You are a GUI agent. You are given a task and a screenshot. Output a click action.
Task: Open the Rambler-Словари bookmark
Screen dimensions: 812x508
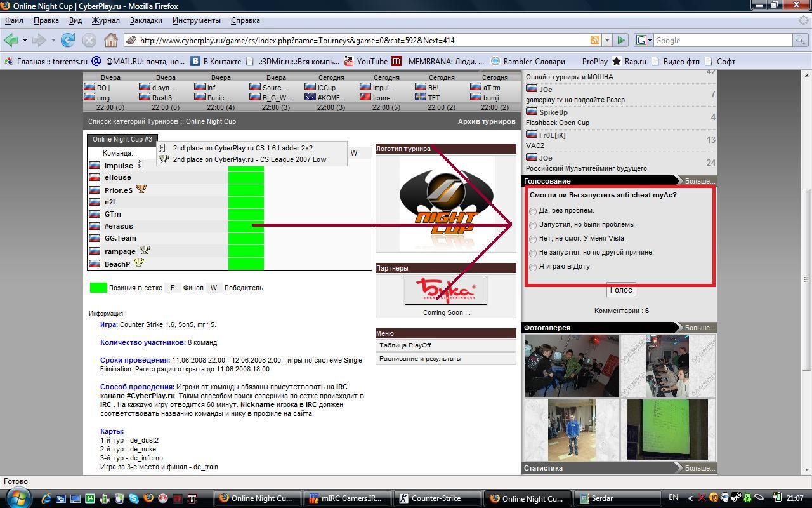pyautogui.click(x=528, y=61)
